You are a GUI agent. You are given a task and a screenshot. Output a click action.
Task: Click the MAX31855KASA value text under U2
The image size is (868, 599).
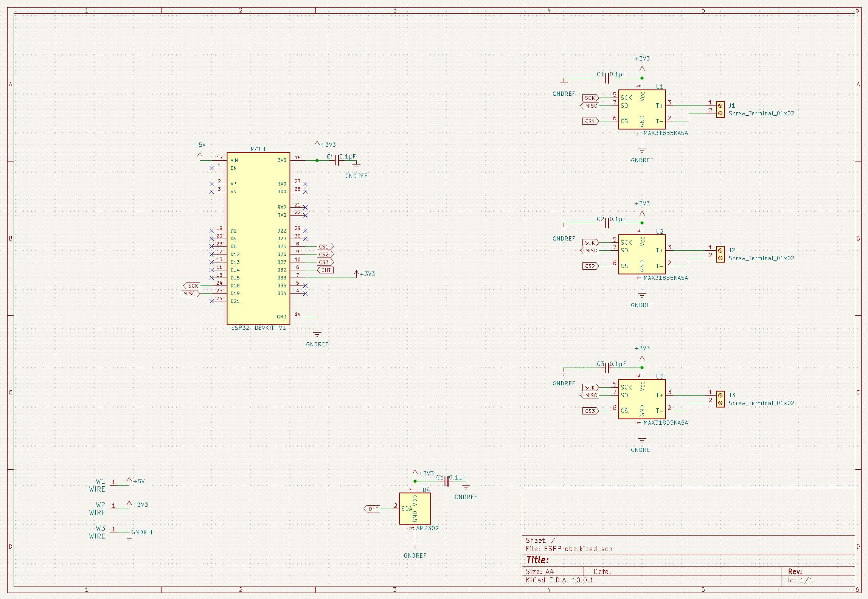click(x=666, y=278)
